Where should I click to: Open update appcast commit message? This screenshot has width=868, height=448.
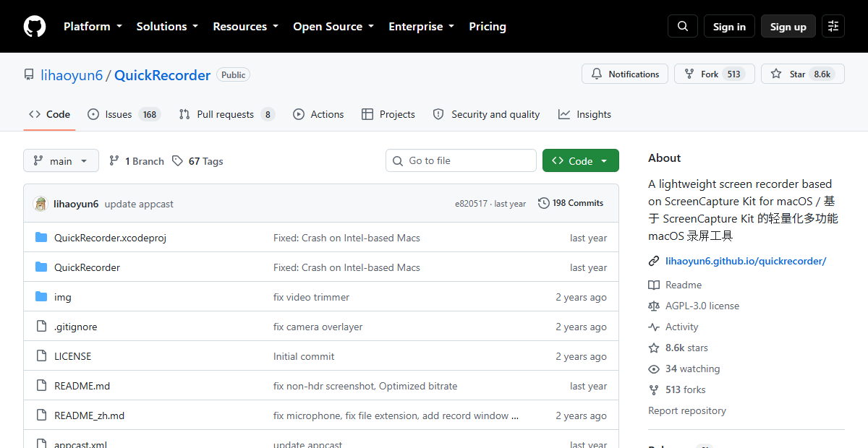pyautogui.click(x=139, y=204)
